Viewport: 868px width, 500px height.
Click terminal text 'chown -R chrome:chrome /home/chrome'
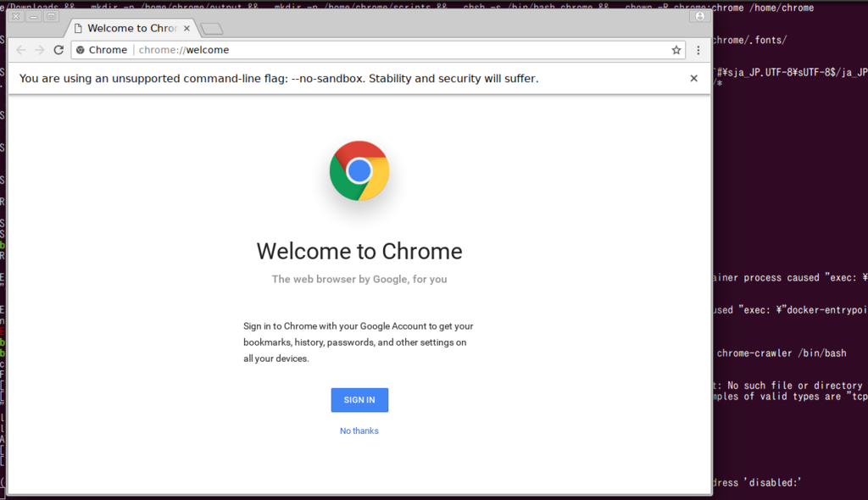tap(719, 8)
